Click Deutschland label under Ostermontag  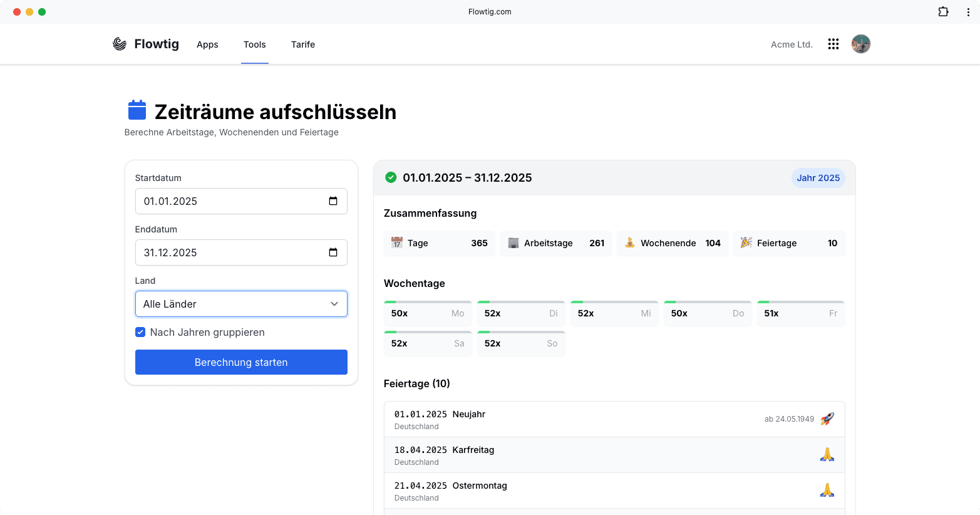pyautogui.click(x=416, y=498)
